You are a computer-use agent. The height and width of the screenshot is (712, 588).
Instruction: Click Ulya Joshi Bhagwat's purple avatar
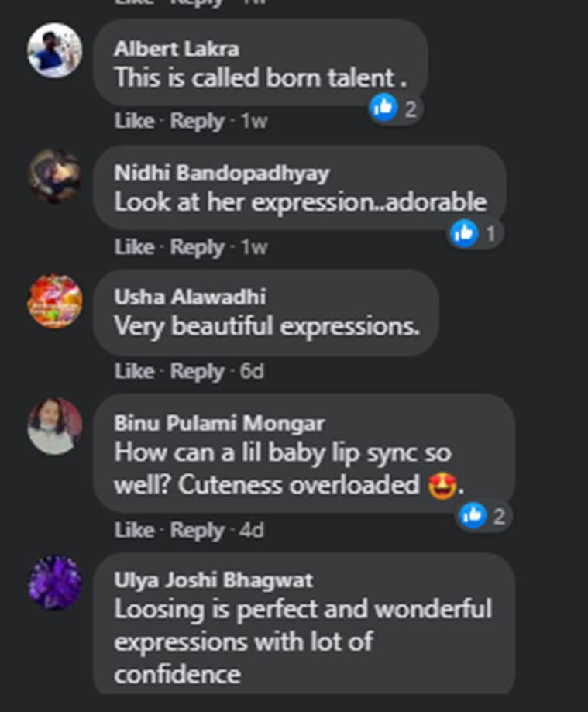55,583
